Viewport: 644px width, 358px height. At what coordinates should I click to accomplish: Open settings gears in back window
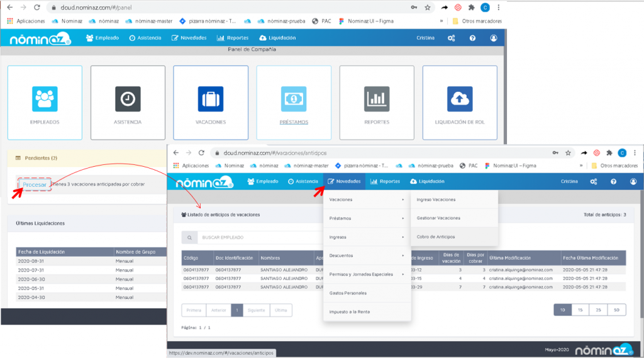(451, 38)
